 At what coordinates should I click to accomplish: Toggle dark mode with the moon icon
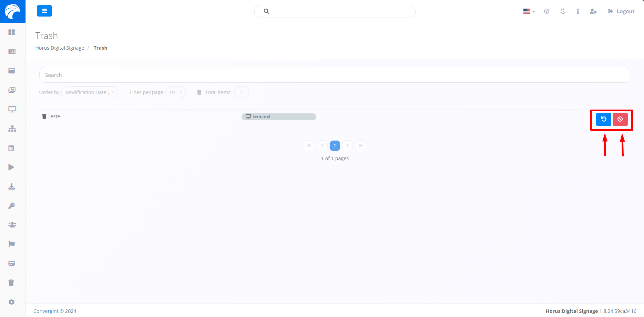[563, 11]
